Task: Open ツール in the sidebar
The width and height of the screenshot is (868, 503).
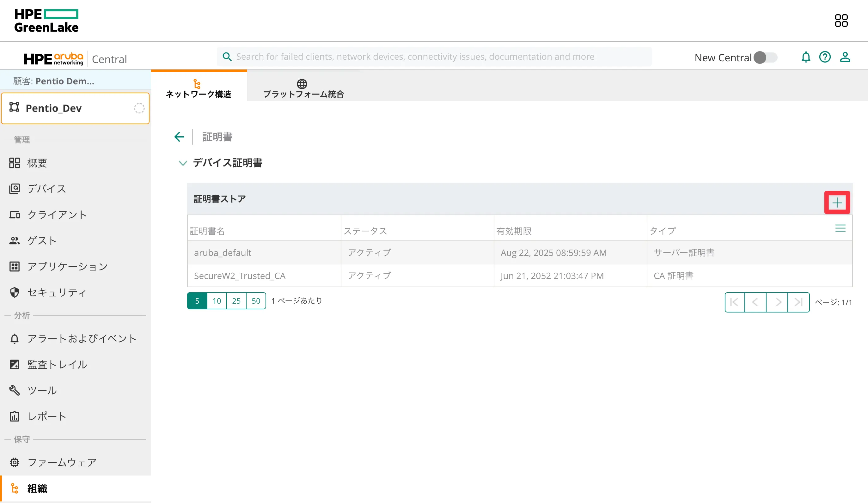Action: 42,390
